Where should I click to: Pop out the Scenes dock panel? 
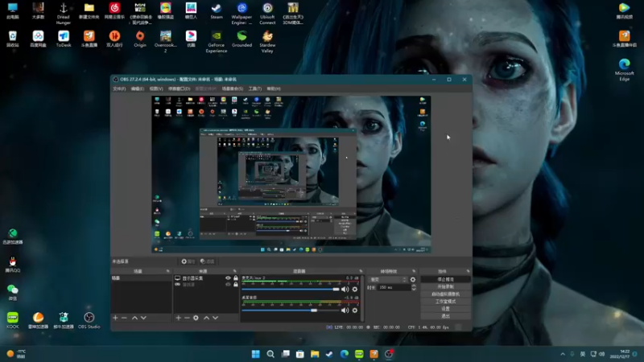pyautogui.click(x=167, y=271)
